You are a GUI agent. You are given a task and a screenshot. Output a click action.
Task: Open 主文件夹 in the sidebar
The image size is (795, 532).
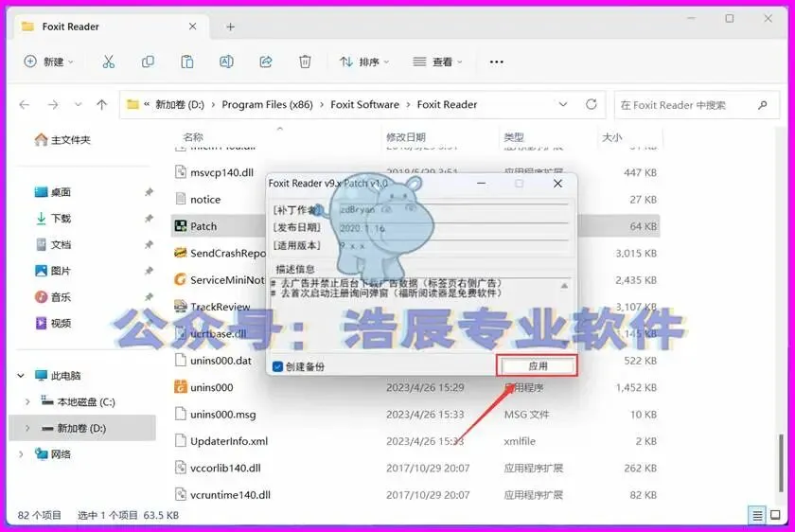coord(62,140)
